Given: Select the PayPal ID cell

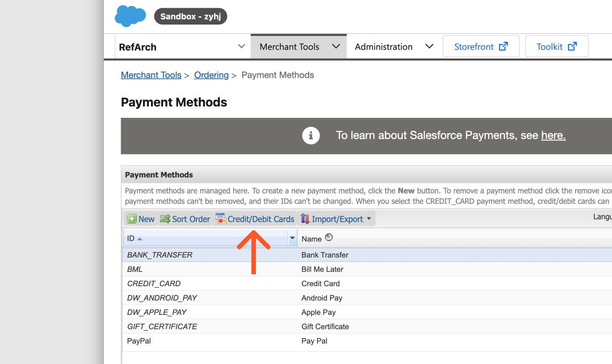Looking at the screenshot, I should 139,341.
